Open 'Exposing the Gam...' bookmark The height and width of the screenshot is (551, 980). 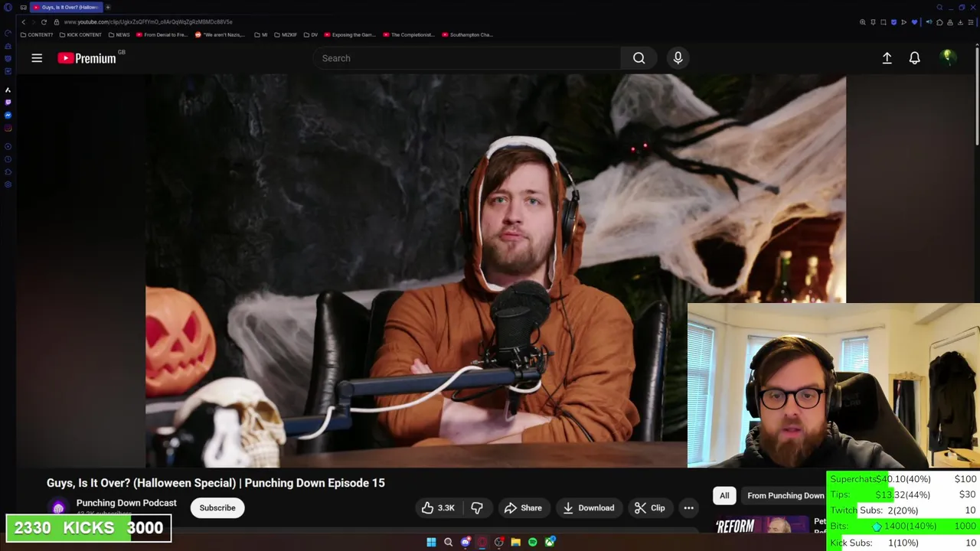coord(350,34)
